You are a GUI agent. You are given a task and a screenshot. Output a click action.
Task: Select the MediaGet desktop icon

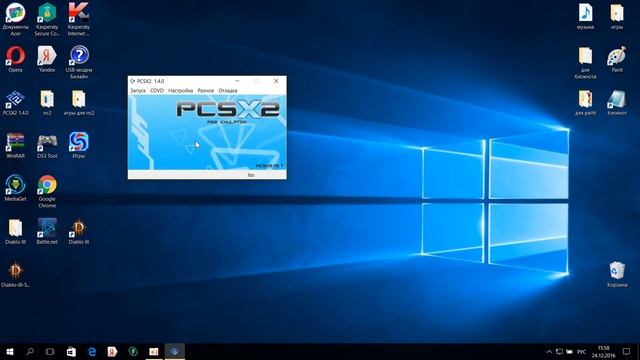(x=16, y=189)
